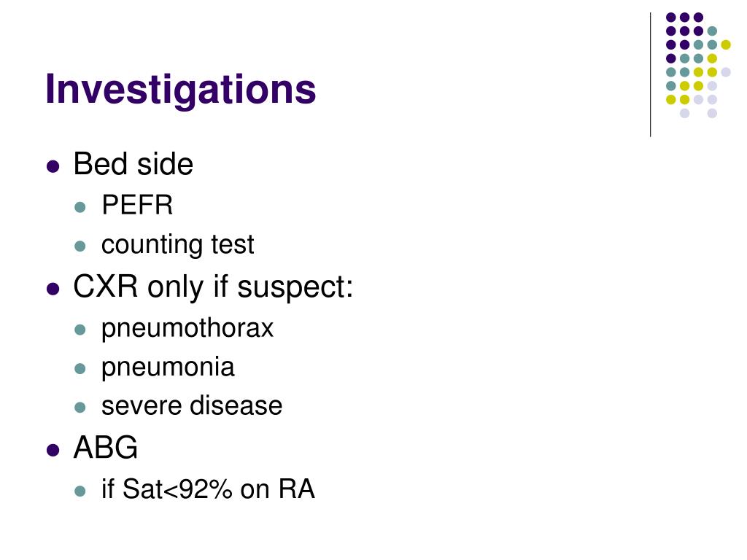The height and width of the screenshot is (560, 747).
Task: Click the teal bullet next to pneumothorax
Action: click(x=80, y=330)
